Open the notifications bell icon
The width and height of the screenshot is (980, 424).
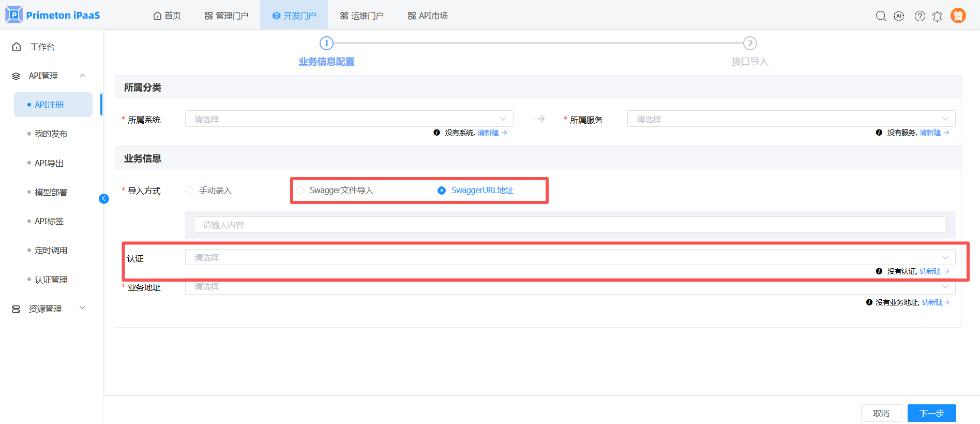[937, 16]
